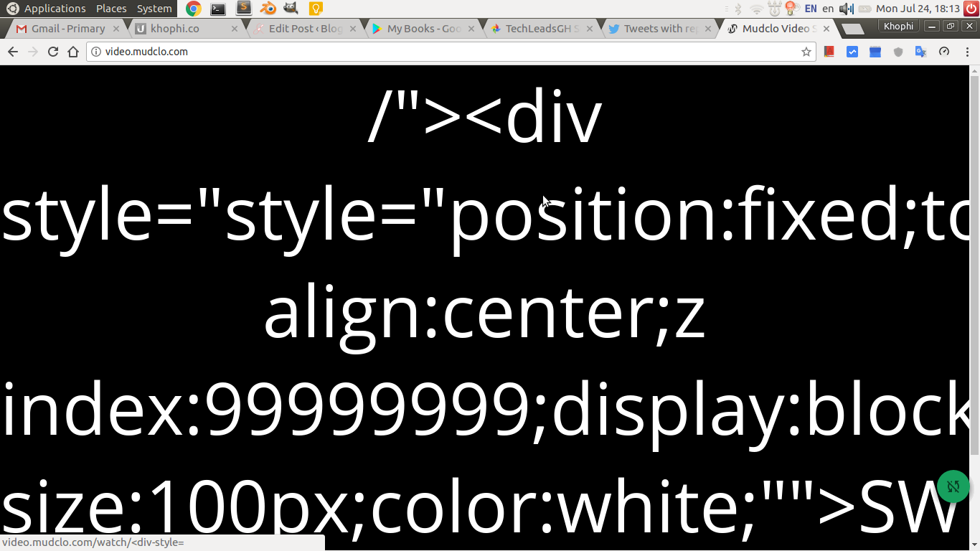Image resolution: width=980 pixels, height=551 pixels.
Task: Open the speedometer extension icon
Action: tap(943, 52)
